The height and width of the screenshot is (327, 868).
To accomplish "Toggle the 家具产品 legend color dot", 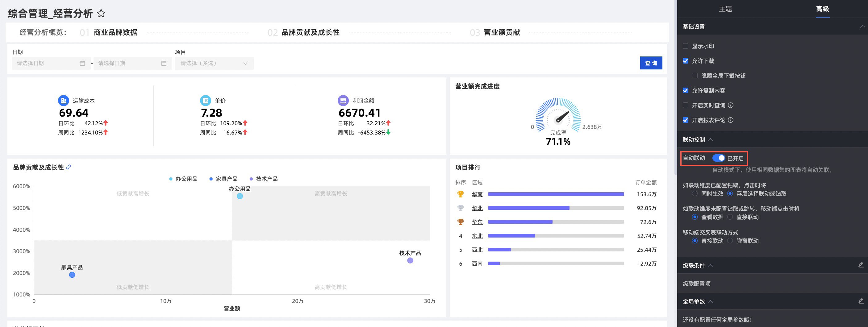I will tap(211, 179).
